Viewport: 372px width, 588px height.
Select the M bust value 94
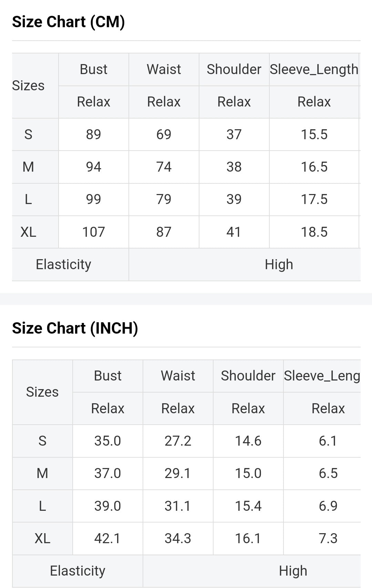(93, 167)
